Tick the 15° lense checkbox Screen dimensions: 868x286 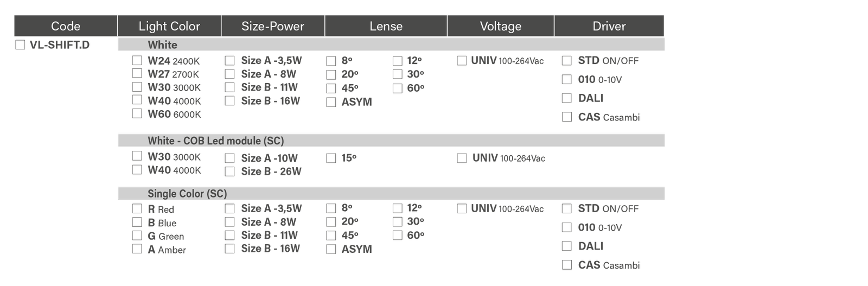tap(331, 158)
